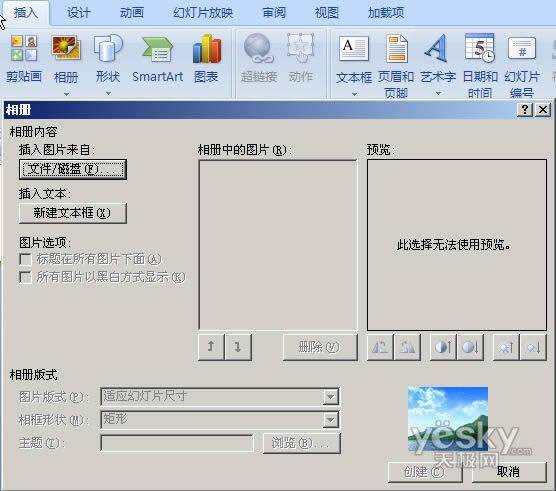Decrease picture brightness button
The image size is (556, 491).
pyautogui.click(x=533, y=347)
